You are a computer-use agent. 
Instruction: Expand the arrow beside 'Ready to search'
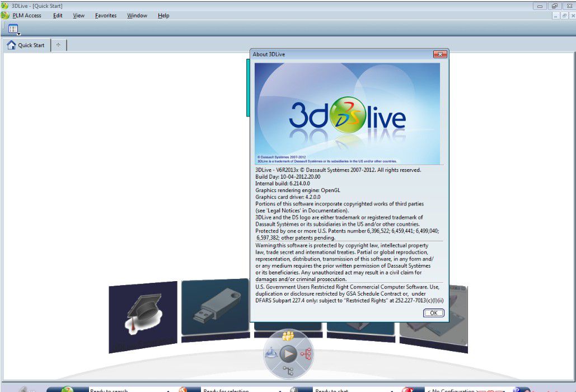click(x=168, y=390)
